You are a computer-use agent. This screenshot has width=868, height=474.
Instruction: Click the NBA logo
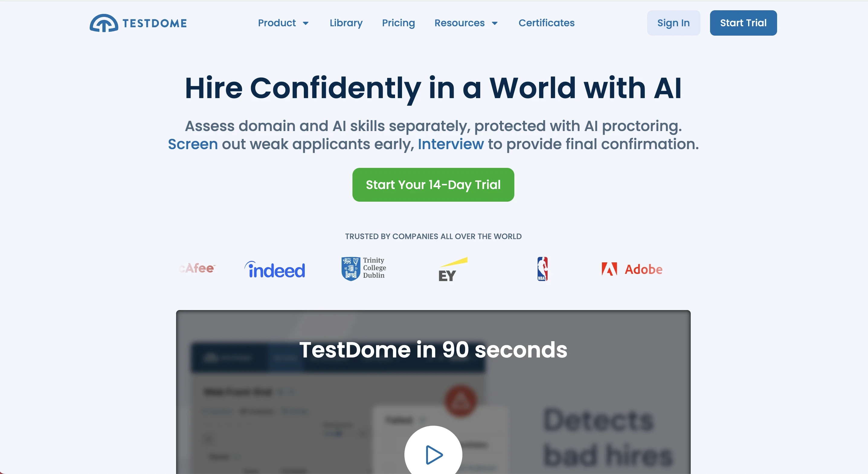click(542, 269)
